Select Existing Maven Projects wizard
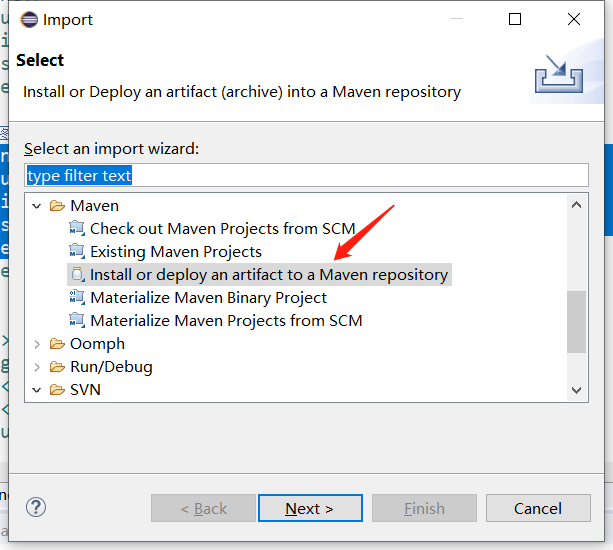 point(176,252)
